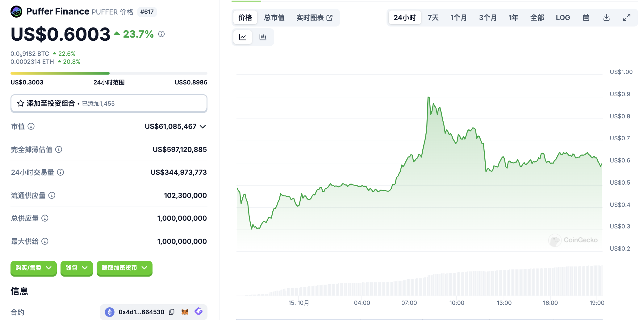
Task: Open the 实时图表 external tab
Action: [314, 18]
